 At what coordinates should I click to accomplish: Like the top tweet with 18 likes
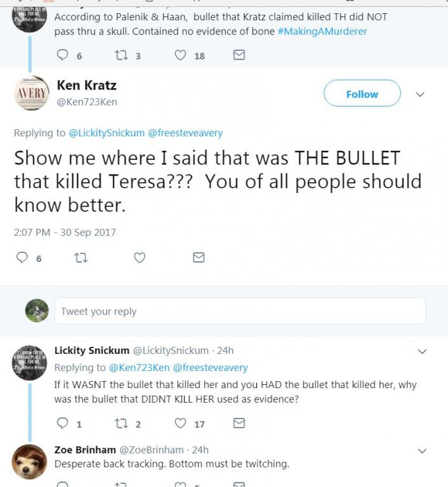coord(181,55)
